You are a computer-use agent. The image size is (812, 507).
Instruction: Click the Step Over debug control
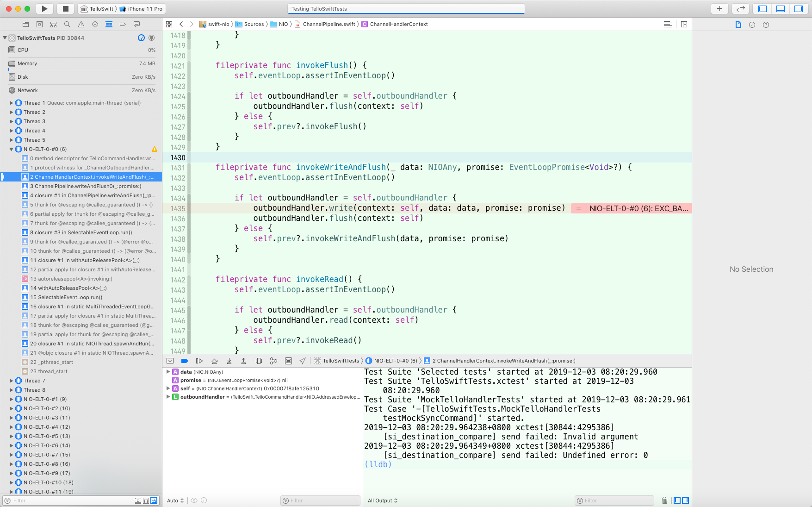point(215,361)
